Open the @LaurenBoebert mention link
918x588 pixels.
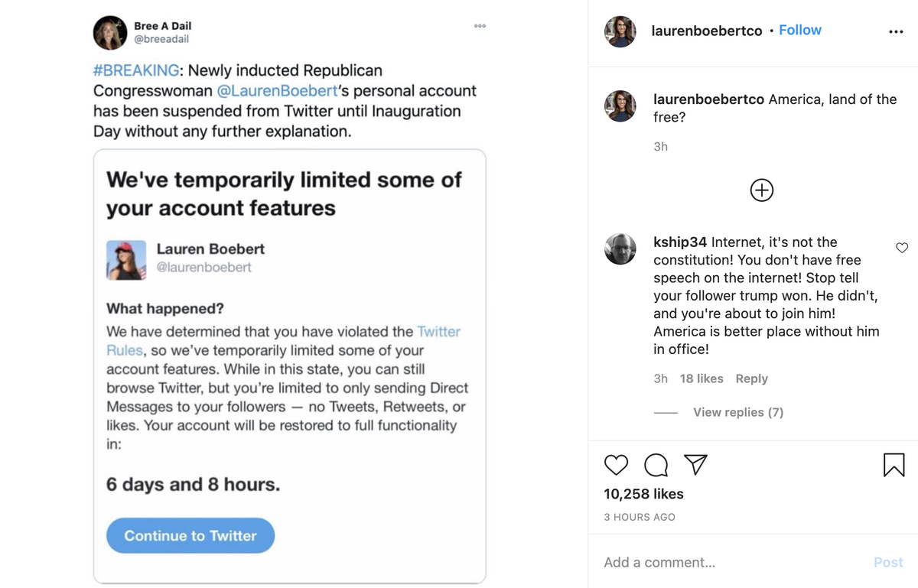[x=277, y=90]
